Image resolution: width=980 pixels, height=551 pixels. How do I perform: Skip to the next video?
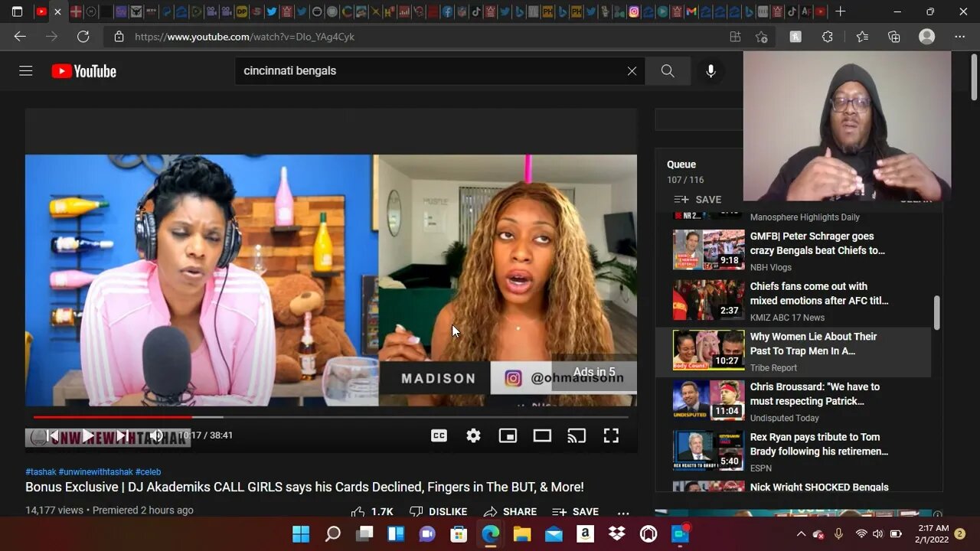121,435
